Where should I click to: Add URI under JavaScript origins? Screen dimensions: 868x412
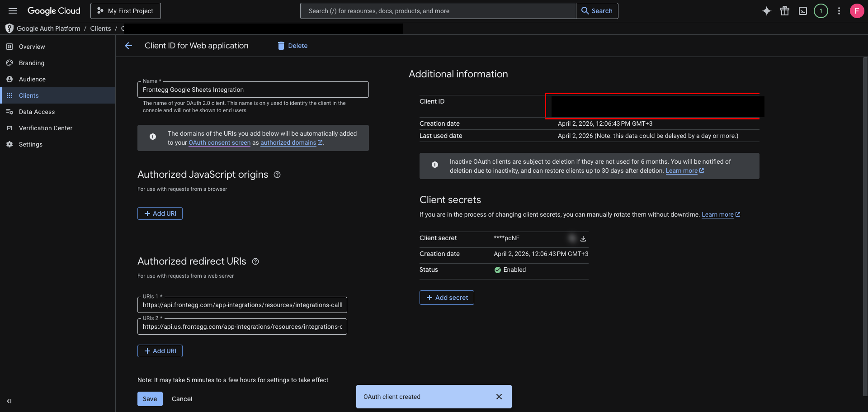point(160,213)
